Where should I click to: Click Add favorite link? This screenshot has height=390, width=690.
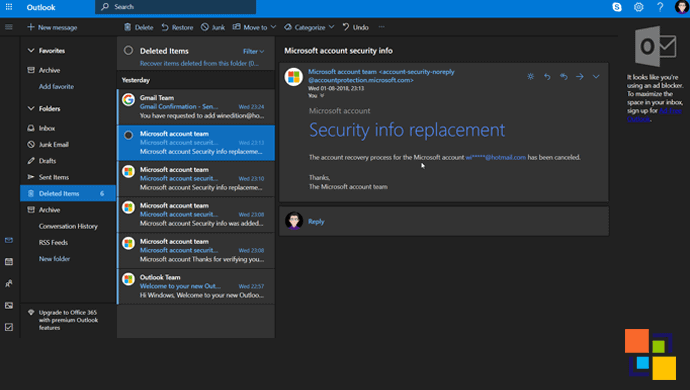(56, 87)
